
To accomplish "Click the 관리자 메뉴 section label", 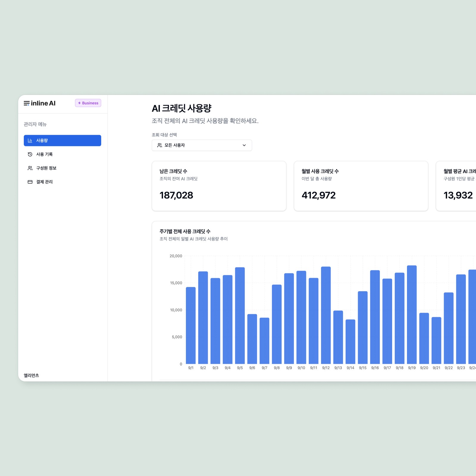I will (x=35, y=124).
